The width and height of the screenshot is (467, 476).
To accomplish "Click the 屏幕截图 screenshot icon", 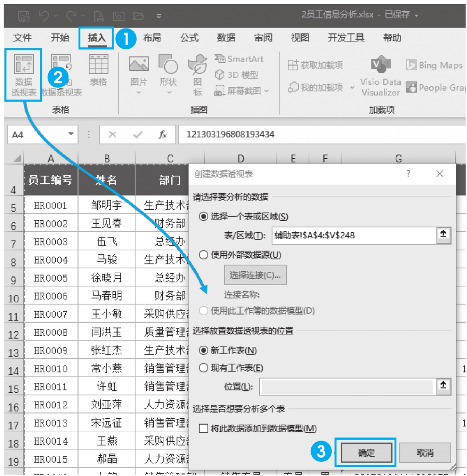I will tap(219, 91).
